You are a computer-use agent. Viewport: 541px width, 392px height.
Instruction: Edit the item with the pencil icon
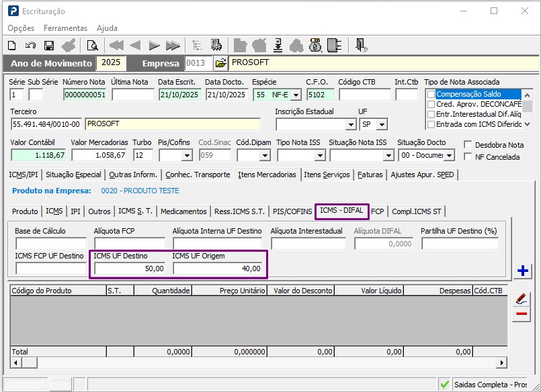tap(522, 298)
